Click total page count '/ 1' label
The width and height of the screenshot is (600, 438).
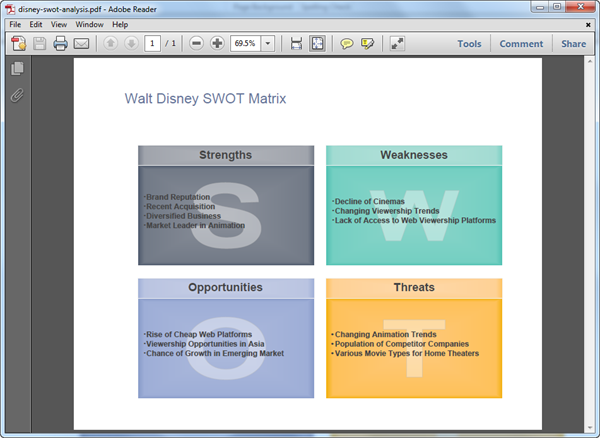(170, 44)
